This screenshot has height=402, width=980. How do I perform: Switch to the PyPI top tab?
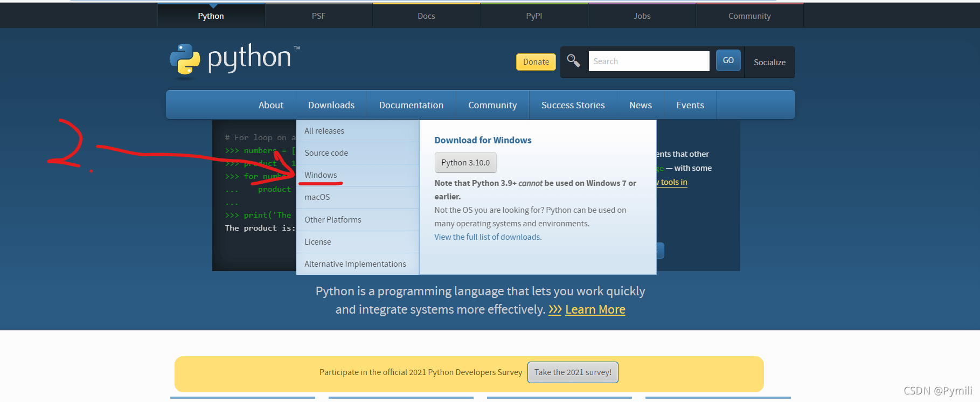(x=534, y=16)
